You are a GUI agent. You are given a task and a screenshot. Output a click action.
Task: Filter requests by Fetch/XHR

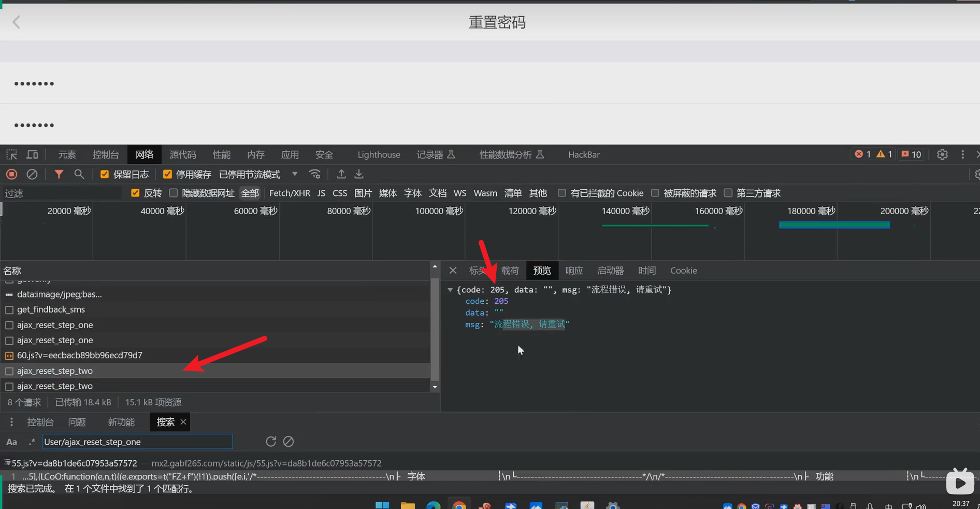pos(290,193)
